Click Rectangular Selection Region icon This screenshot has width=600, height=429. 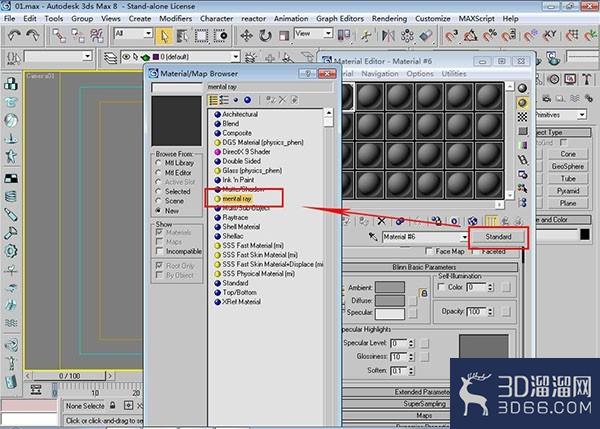201,36
